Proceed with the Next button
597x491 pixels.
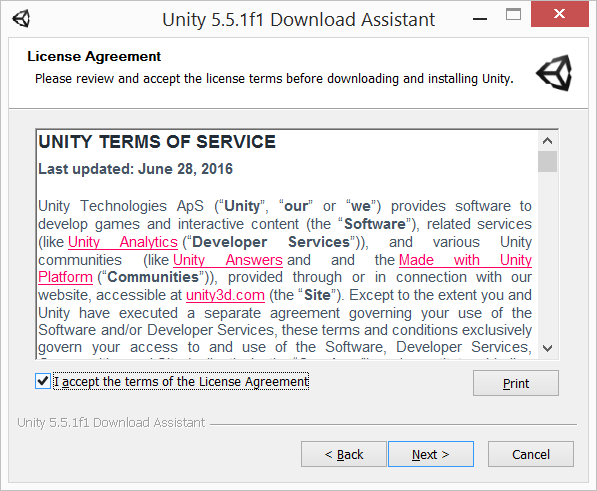point(431,454)
